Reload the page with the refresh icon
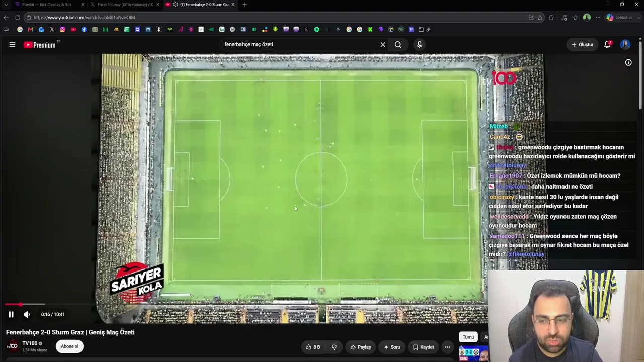 tap(18, 18)
